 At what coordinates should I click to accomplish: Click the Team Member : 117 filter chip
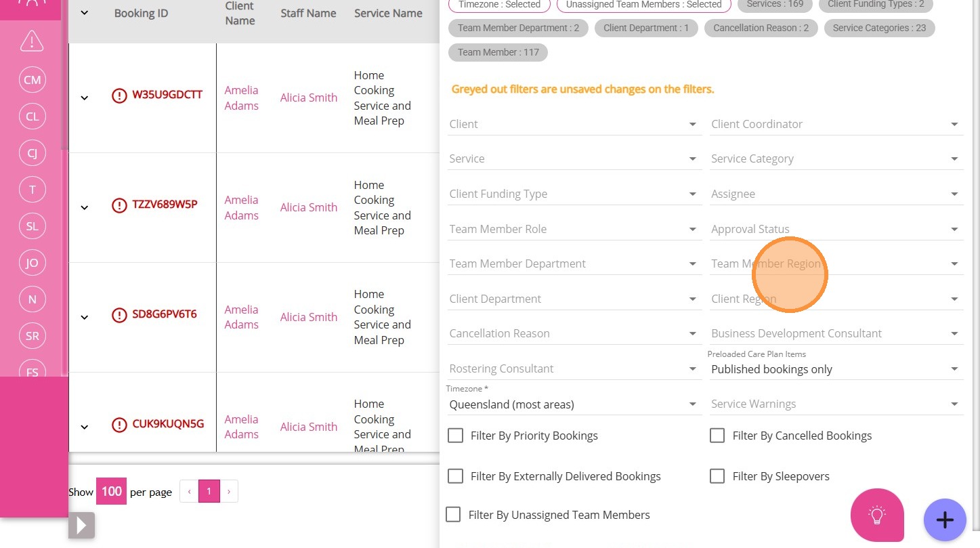click(x=498, y=52)
